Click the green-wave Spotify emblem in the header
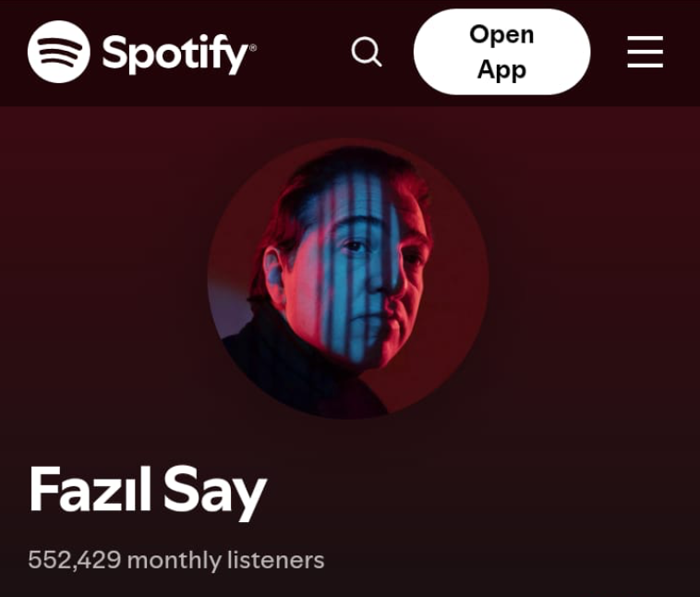The image size is (700, 597). 58,52
